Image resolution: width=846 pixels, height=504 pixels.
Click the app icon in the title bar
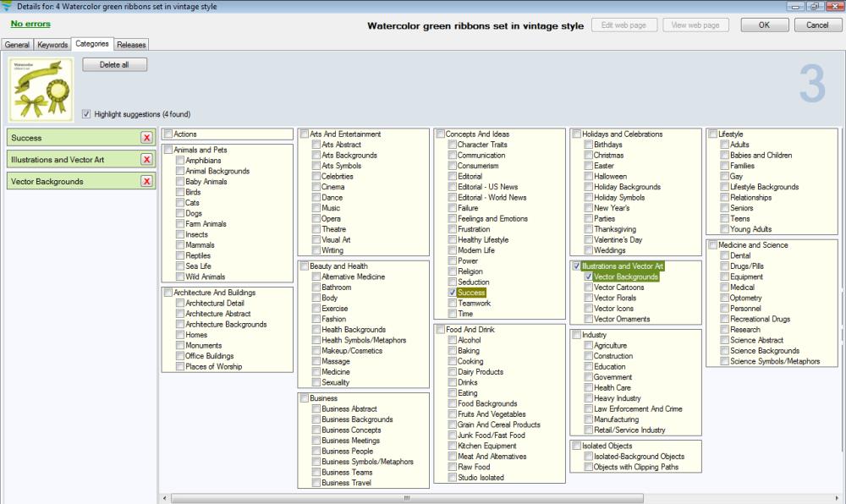pyautogui.click(x=7, y=6)
